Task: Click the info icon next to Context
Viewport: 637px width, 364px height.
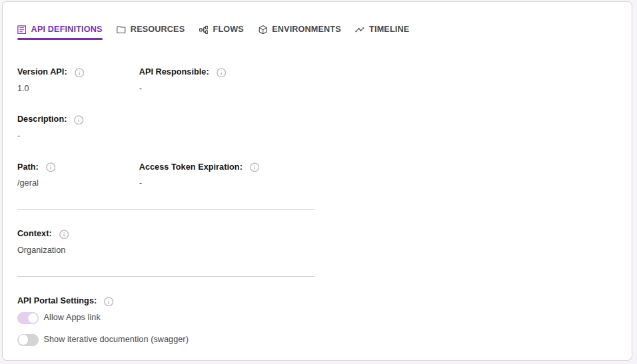Action: click(x=64, y=234)
